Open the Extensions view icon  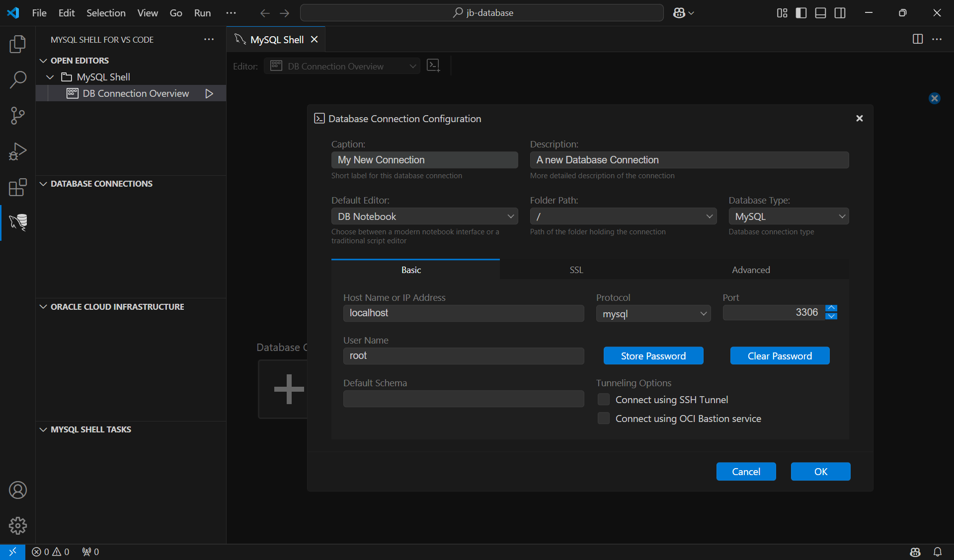pyautogui.click(x=18, y=187)
